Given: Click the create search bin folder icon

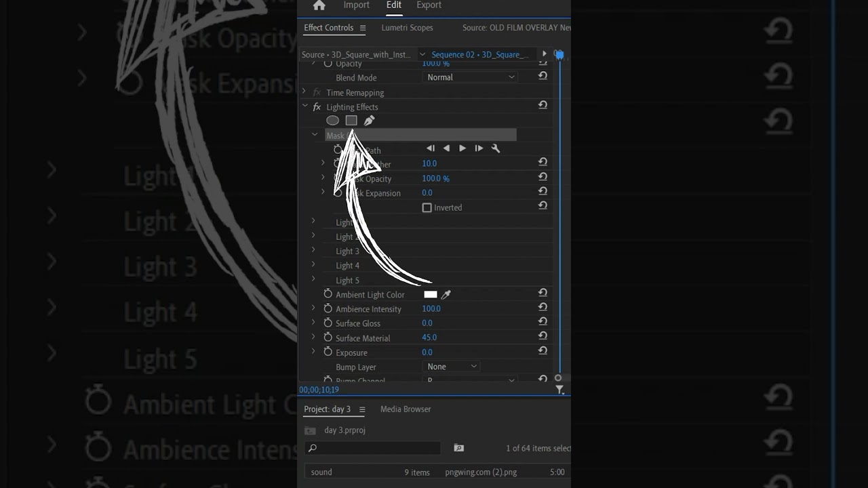Looking at the screenshot, I should point(459,448).
